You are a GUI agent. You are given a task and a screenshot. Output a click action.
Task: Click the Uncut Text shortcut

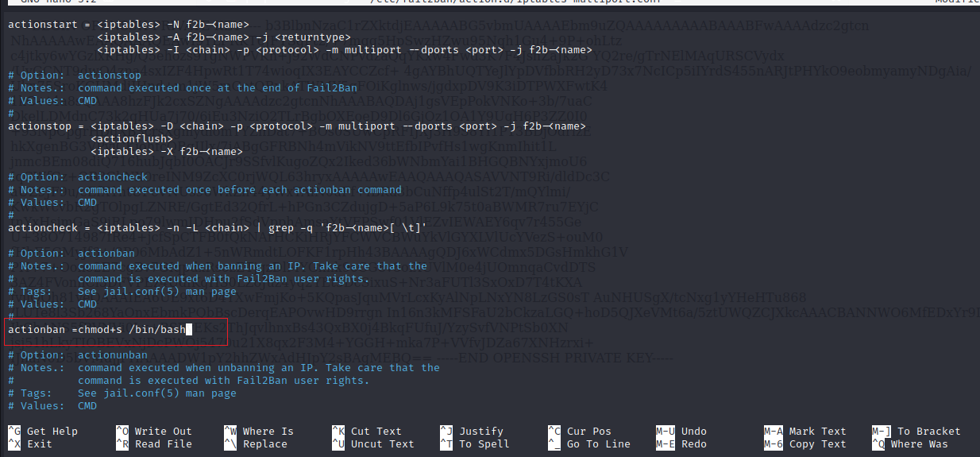(x=382, y=444)
